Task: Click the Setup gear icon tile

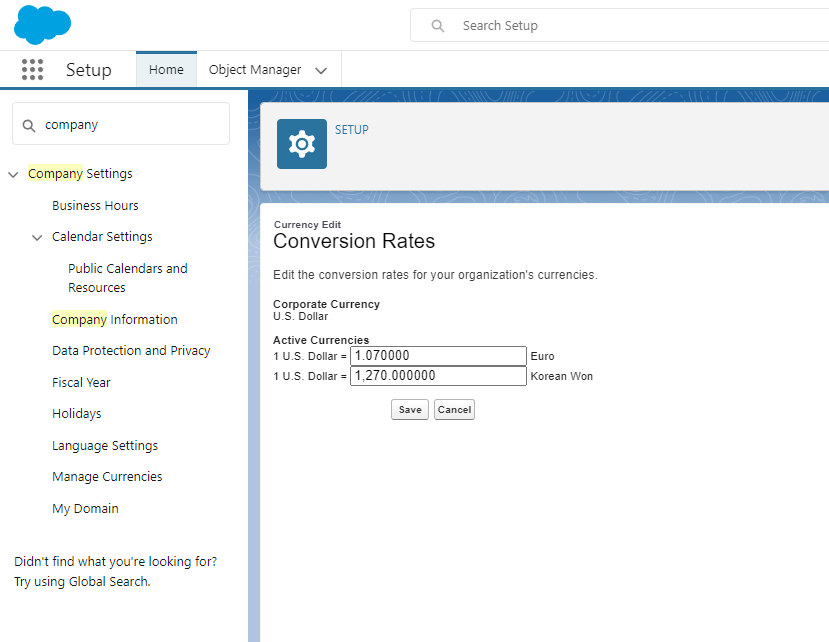Action: tap(302, 144)
